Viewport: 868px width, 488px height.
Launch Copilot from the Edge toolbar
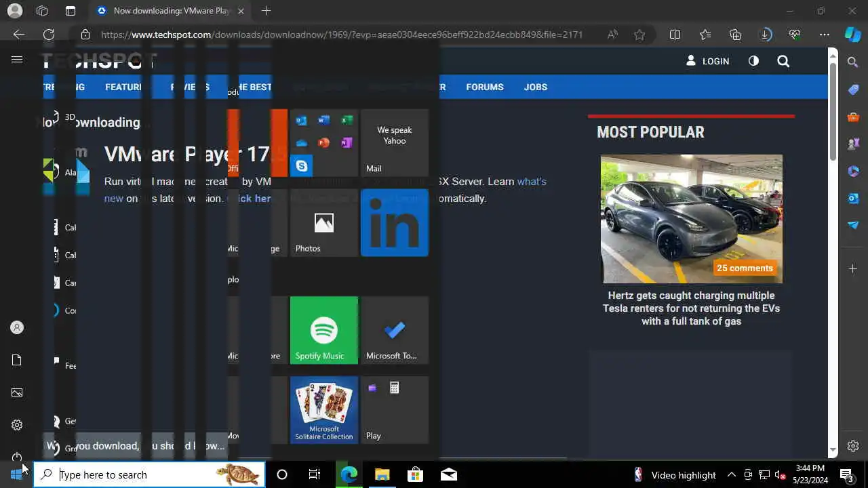(x=853, y=35)
